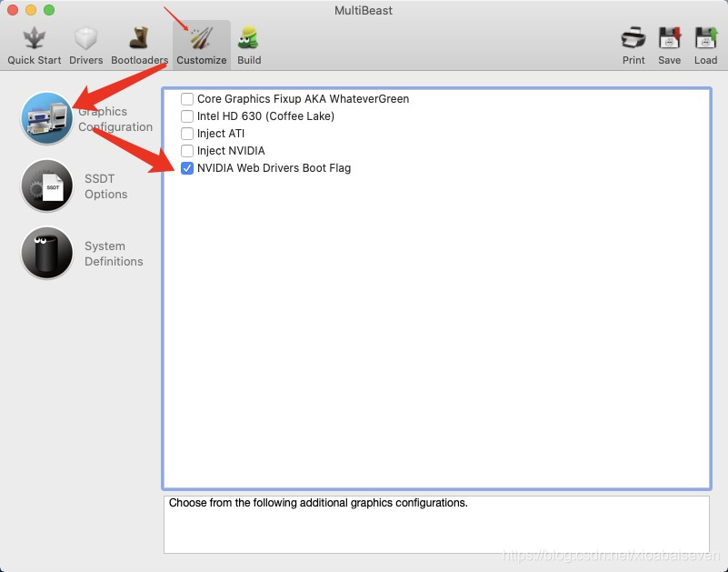This screenshot has width=728, height=572.
Task: Click the SSDT Options label text
Action: pyautogui.click(x=105, y=186)
